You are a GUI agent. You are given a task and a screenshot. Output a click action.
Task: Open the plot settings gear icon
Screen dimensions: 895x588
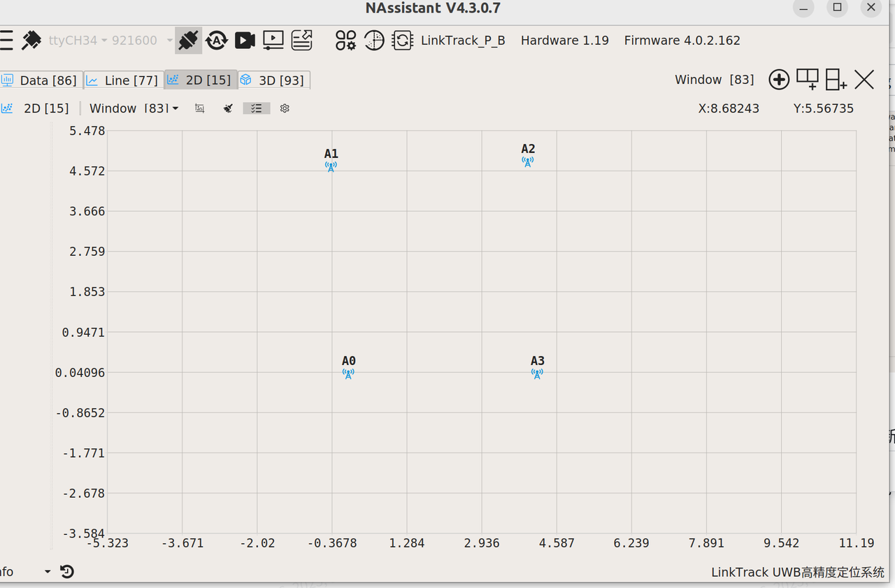pos(285,108)
